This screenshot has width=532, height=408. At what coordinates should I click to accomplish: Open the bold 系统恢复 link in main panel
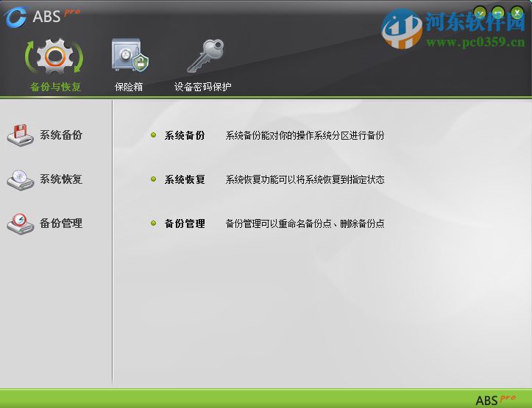(x=185, y=179)
